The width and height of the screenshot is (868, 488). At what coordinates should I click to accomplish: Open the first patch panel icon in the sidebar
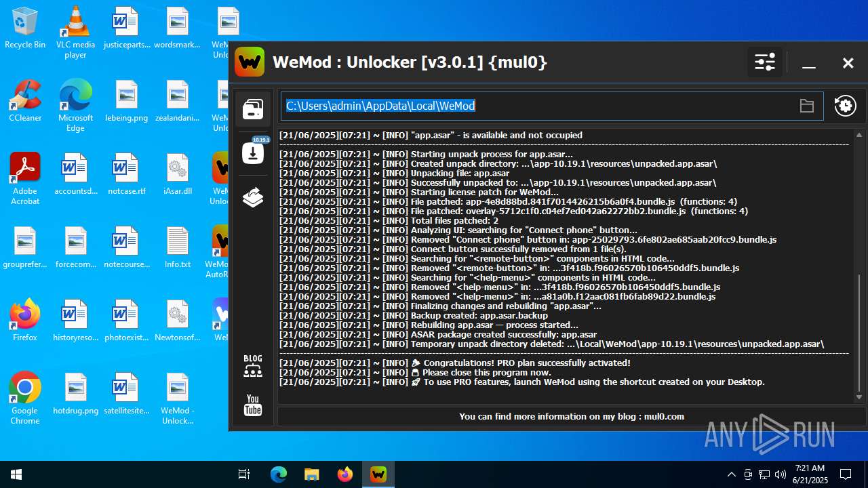tap(253, 109)
